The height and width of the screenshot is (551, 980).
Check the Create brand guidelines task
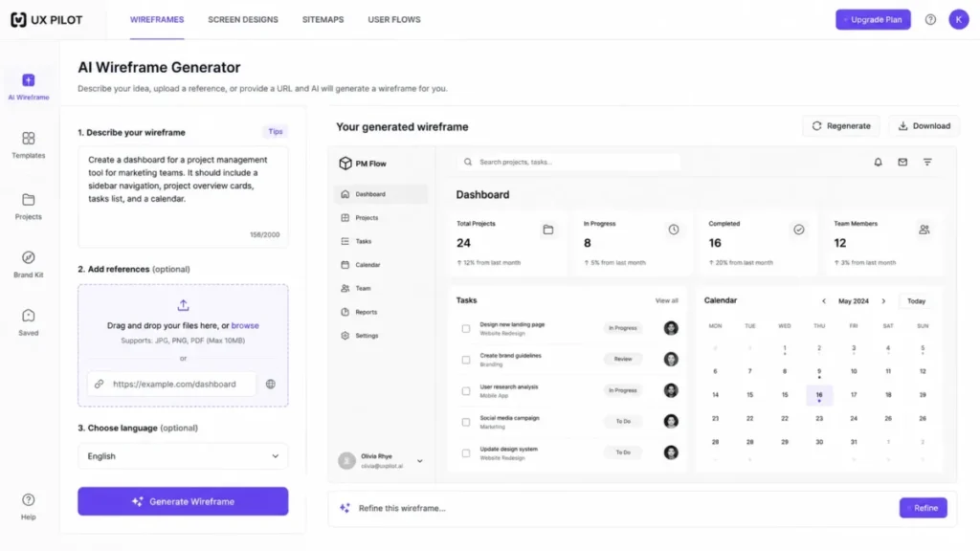pyautogui.click(x=466, y=360)
